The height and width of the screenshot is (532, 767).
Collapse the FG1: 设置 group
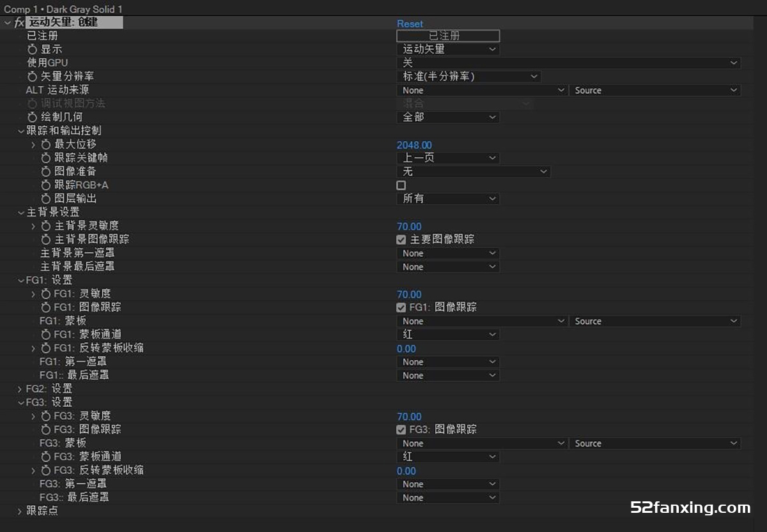(x=20, y=280)
